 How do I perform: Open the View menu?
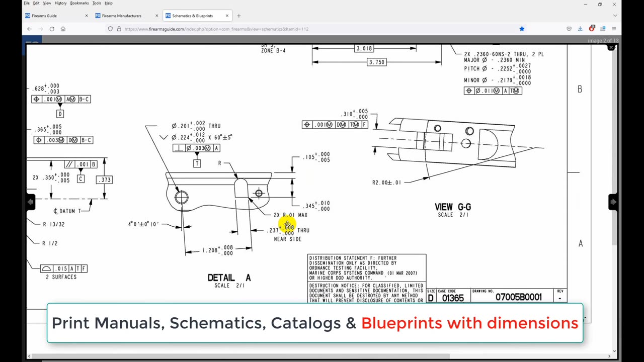[x=47, y=3]
